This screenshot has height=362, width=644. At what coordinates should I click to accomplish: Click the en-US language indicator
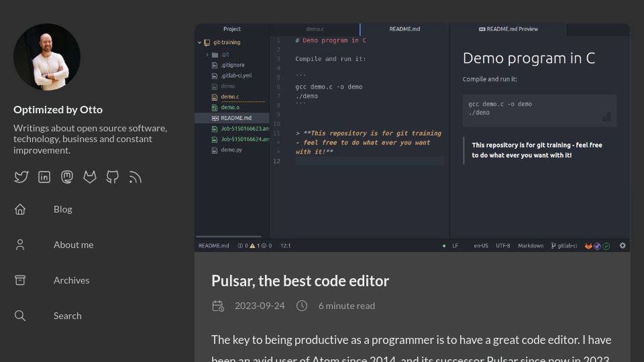click(481, 246)
